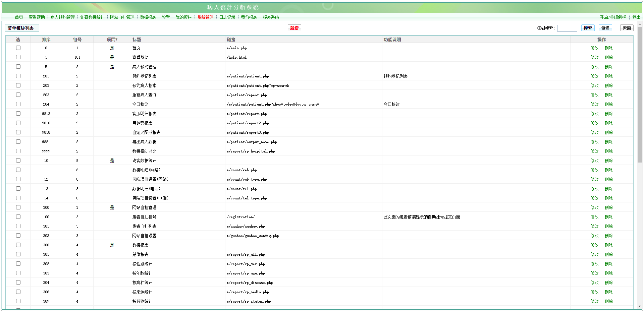Check the 患者自助挂号 row checkbox

point(18,217)
